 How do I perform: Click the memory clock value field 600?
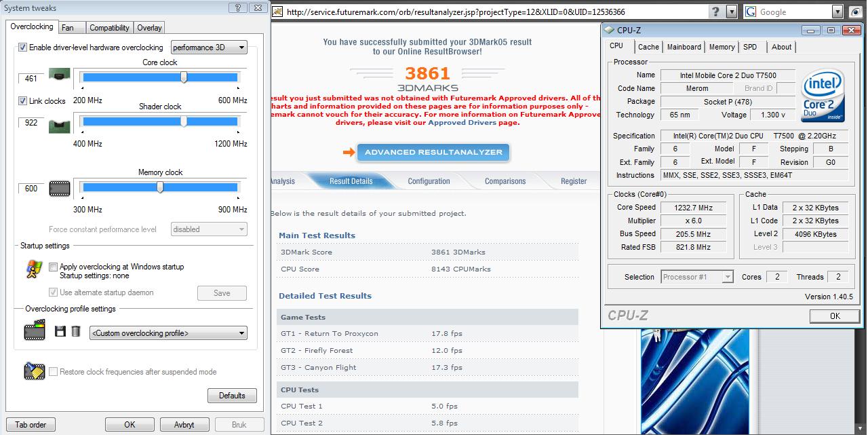point(31,189)
